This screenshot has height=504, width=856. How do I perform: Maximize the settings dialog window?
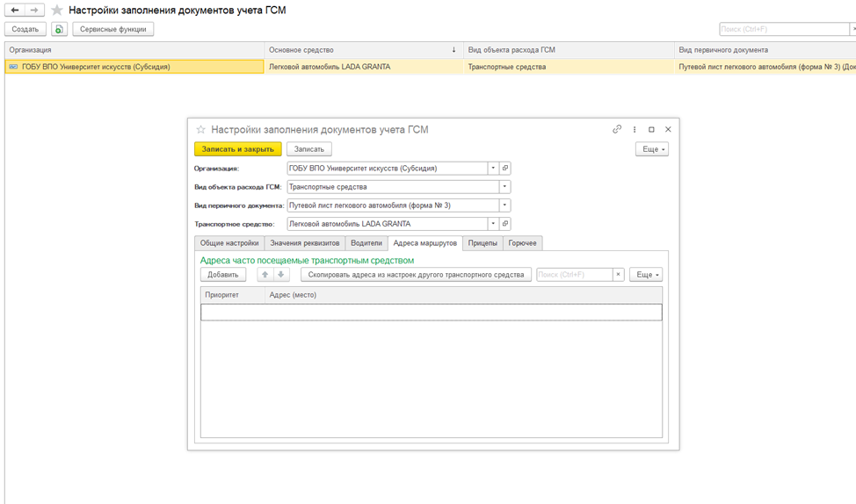click(651, 129)
